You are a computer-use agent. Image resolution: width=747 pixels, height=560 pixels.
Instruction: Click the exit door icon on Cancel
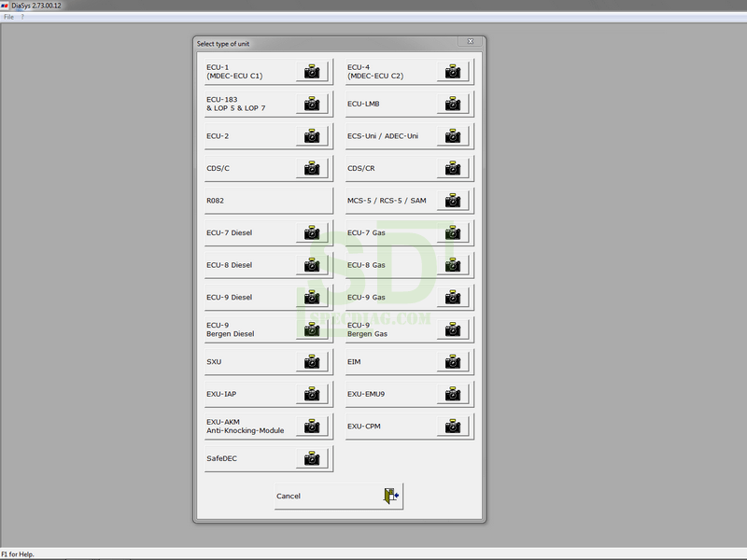click(391, 496)
